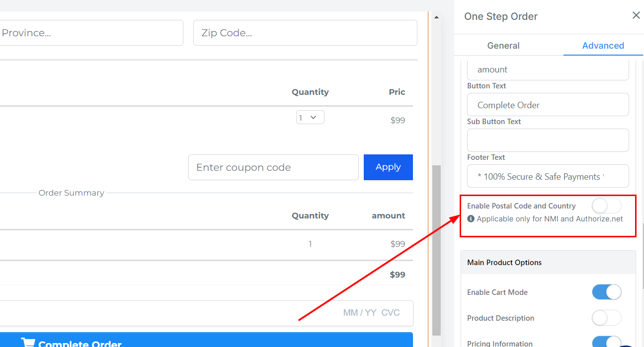Enable the Postal Code and Country toggle
This screenshot has width=644, height=347.
pos(606,206)
